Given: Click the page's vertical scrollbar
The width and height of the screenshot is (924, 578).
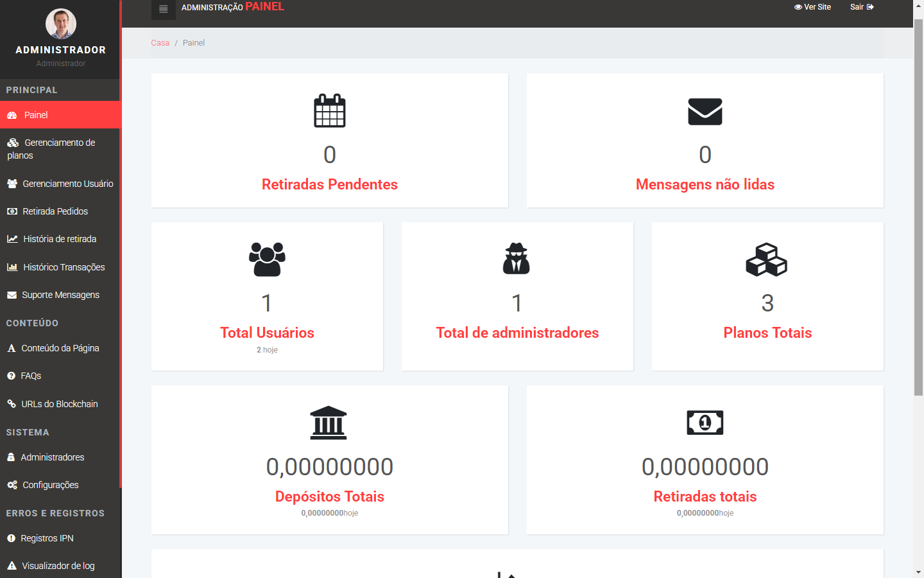Looking at the screenshot, I should coord(918,206).
